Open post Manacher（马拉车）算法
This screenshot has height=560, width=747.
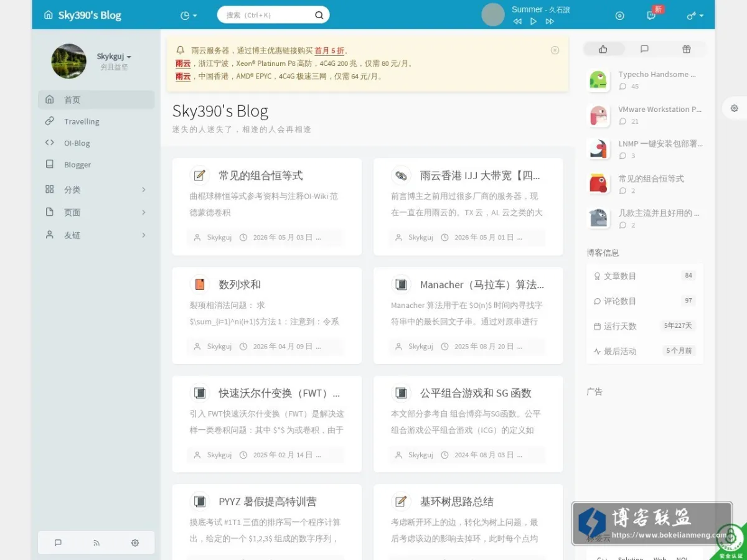pyautogui.click(x=482, y=284)
